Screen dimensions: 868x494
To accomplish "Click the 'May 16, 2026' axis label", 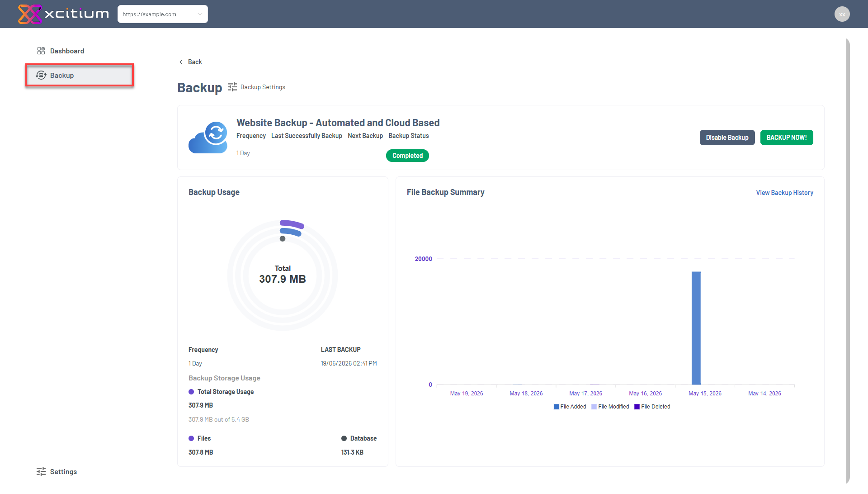I will (x=646, y=394).
